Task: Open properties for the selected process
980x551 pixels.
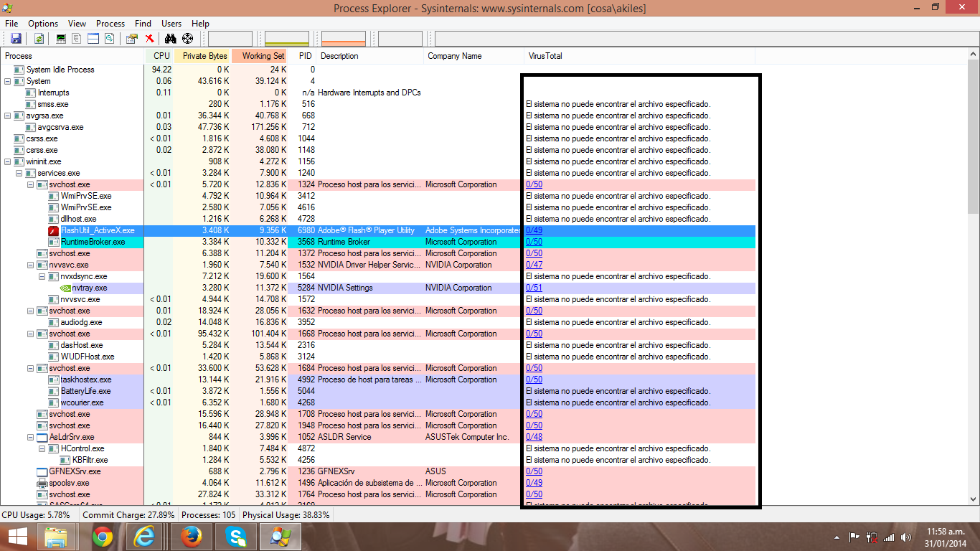Action: (131, 38)
